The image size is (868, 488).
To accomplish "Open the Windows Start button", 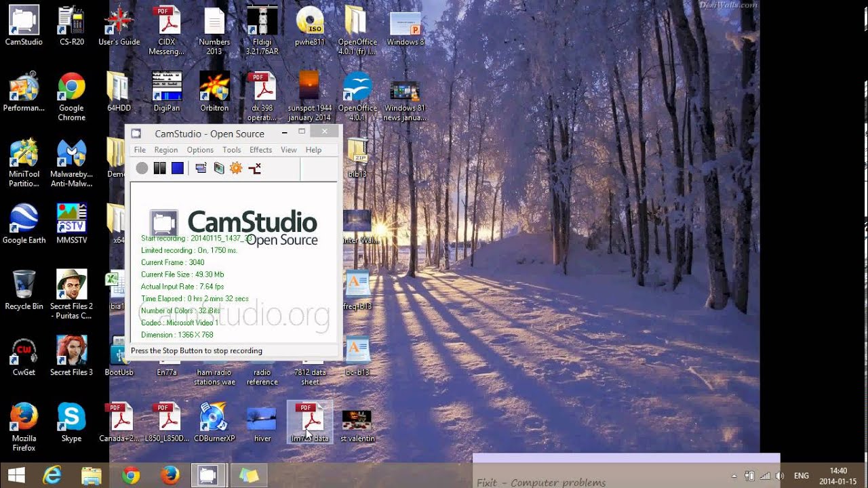I will point(17,475).
